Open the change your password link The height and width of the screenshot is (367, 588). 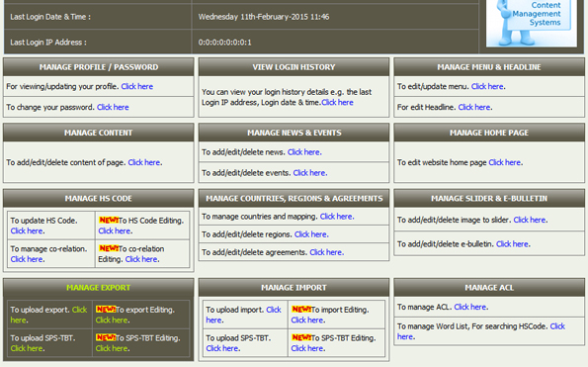pyautogui.click(x=113, y=107)
